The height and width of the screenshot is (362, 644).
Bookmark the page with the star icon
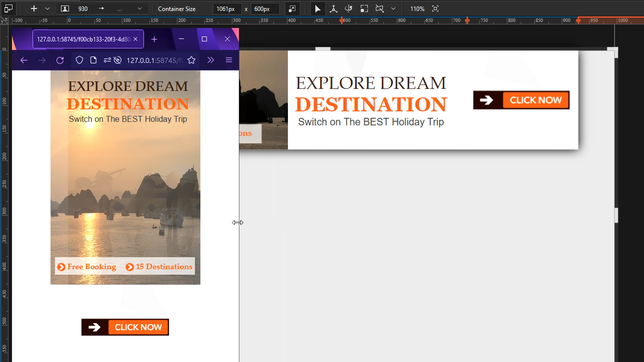point(191,60)
